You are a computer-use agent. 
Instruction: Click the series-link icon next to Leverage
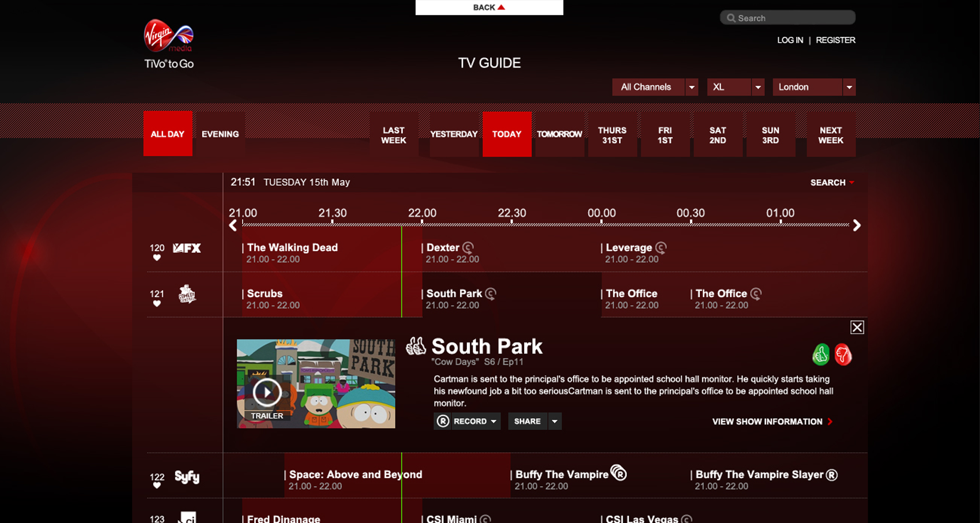[x=661, y=247]
